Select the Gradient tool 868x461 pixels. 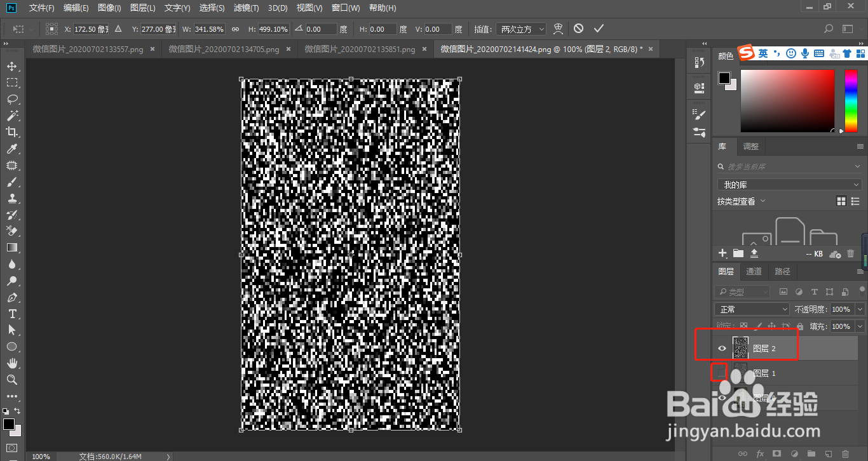pos(11,248)
